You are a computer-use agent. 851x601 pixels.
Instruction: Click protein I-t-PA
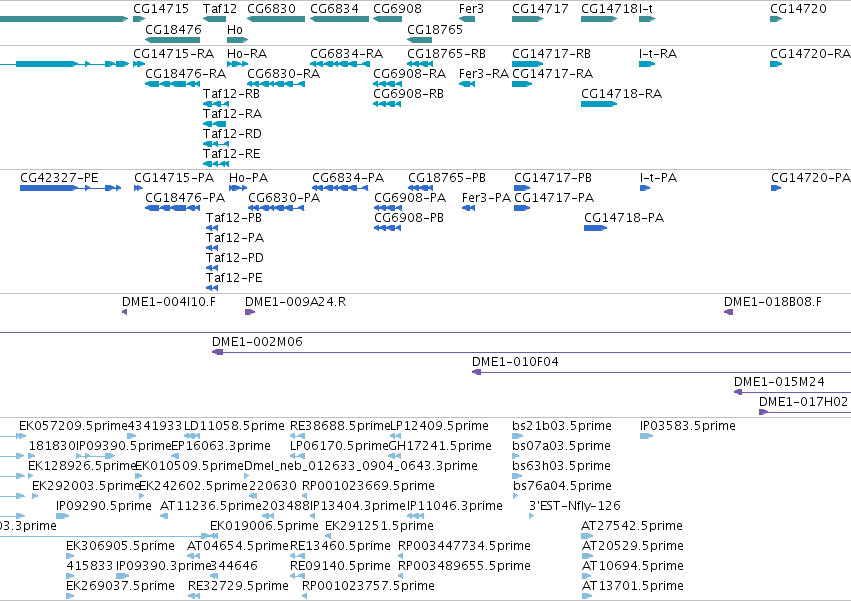coord(658,178)
